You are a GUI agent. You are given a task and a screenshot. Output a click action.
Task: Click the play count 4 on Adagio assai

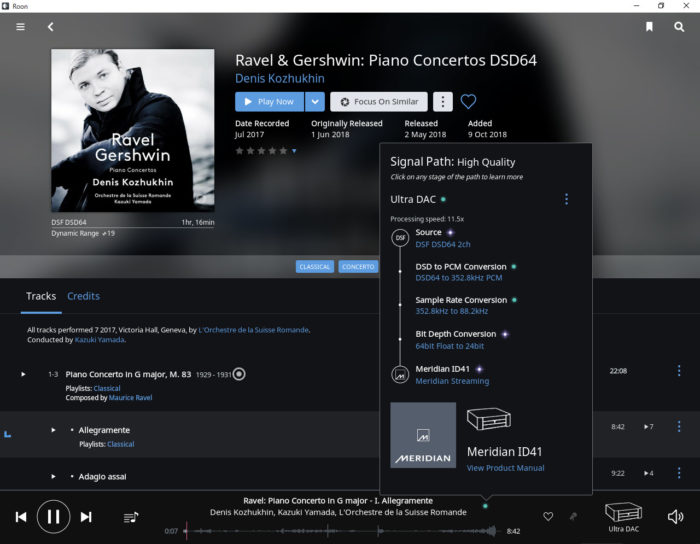coord(649,473)
